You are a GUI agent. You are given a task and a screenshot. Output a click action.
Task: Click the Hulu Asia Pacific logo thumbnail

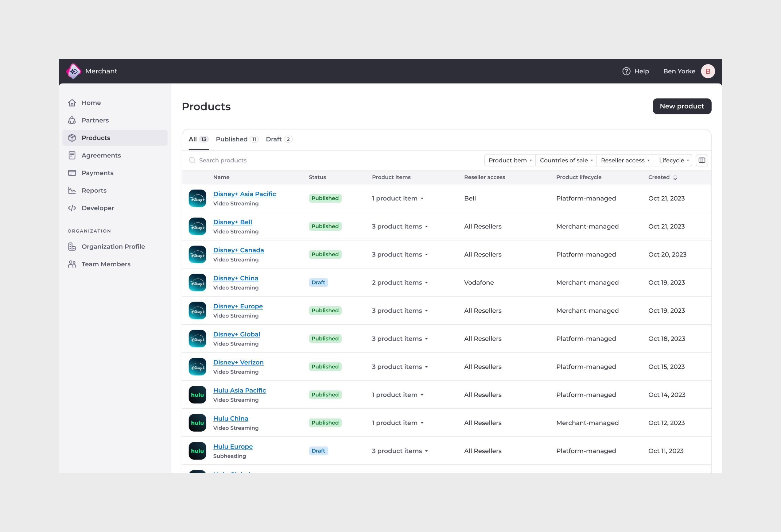point(197,395)
